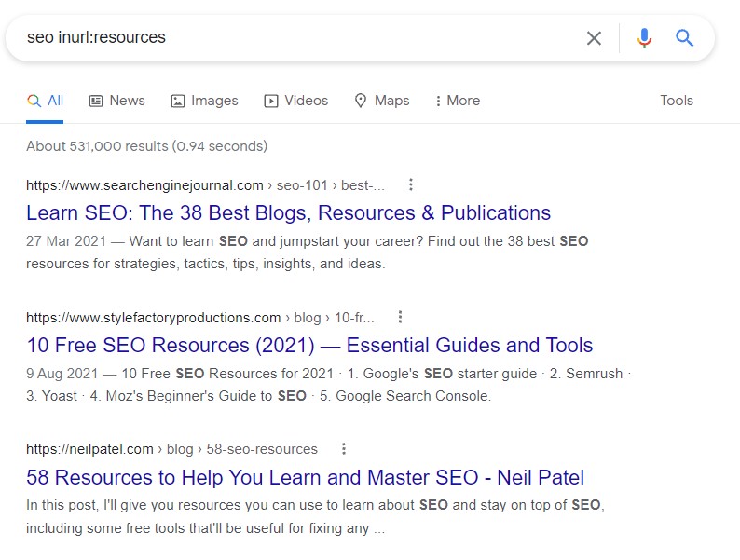Screen dimensions: 740x560
Task: Open three-dot menu beside searchenginejournal.com result
Action: 411,184
